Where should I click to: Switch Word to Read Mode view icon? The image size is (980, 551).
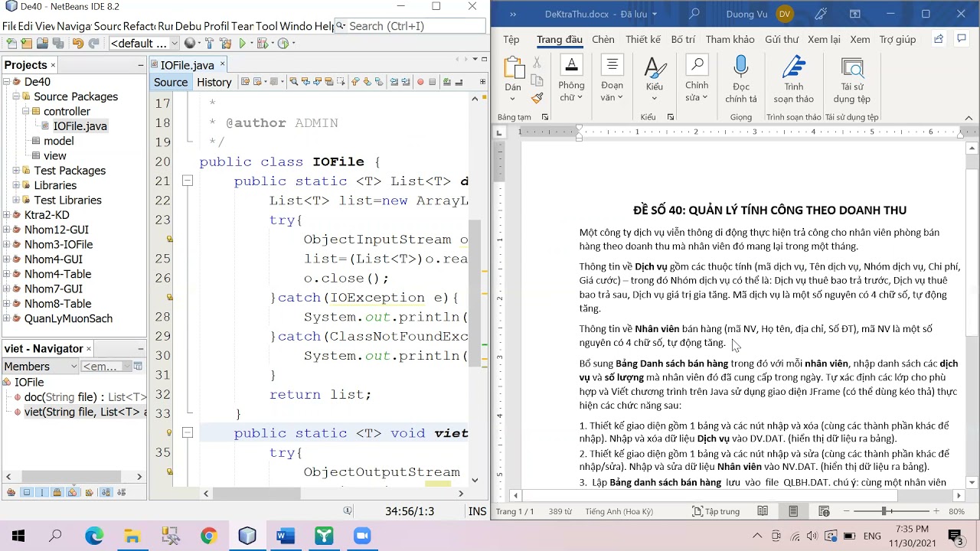pyautogui.click(x=763, y=511)
